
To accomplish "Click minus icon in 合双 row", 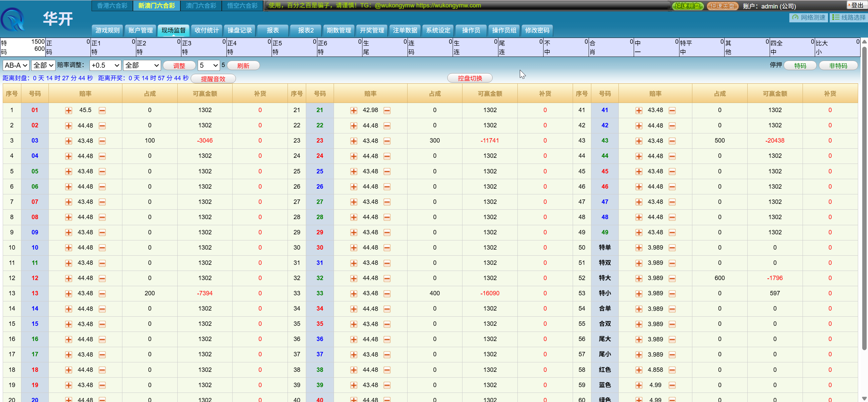I will [672, 324].
